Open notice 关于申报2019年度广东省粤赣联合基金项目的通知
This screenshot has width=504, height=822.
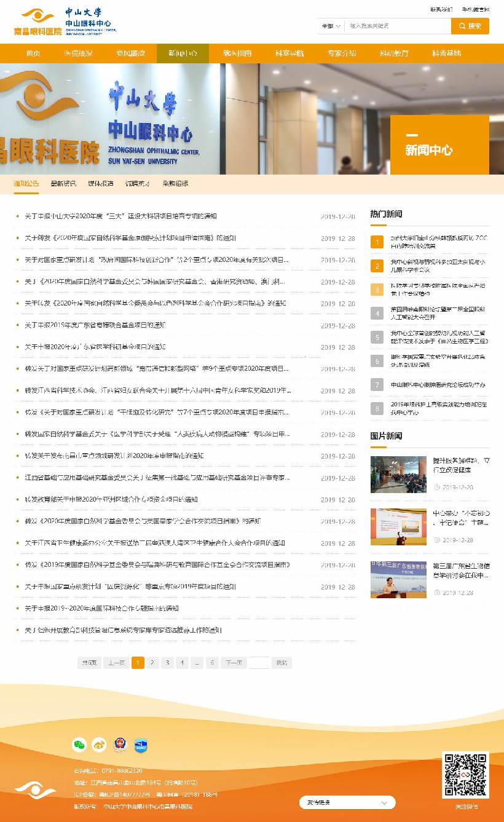point(95,325)
